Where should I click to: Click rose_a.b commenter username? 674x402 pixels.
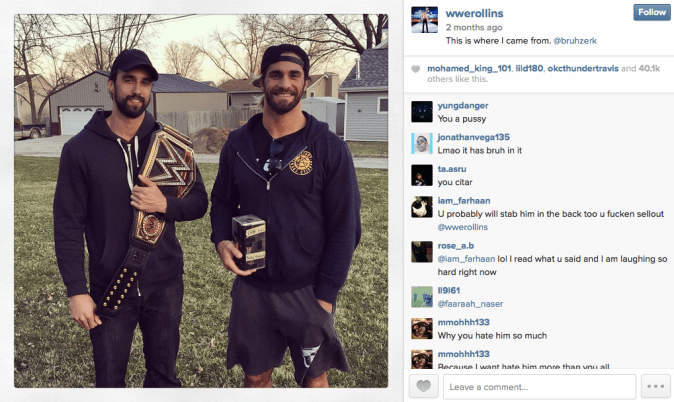coord(456,246)
